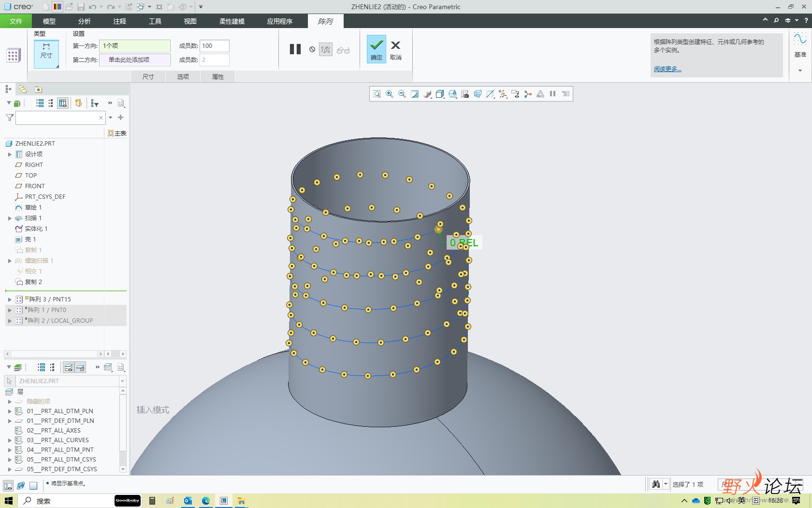
Task: Click expand all in model tree toolbar
Action: (x=40, y=103)
